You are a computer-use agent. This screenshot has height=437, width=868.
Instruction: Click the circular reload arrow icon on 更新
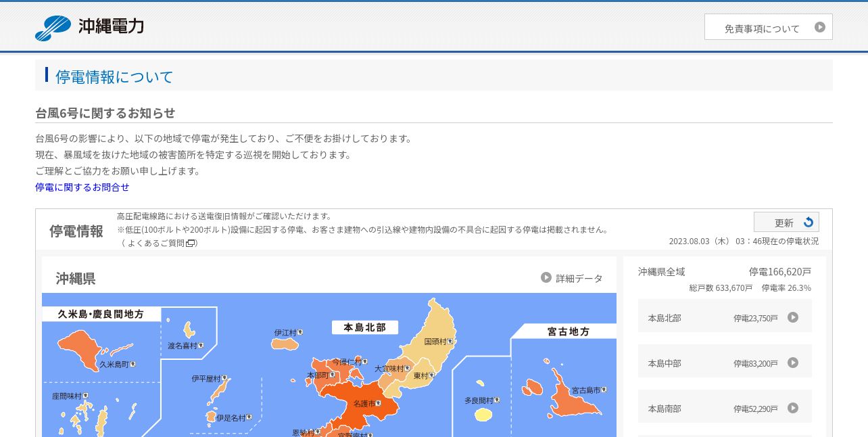(808, 222)
